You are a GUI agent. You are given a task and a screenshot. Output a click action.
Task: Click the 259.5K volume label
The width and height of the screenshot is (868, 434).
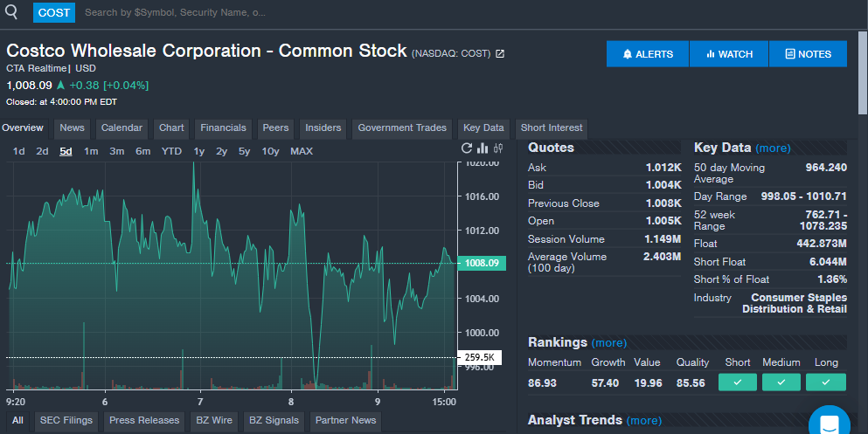coord(479,358)
